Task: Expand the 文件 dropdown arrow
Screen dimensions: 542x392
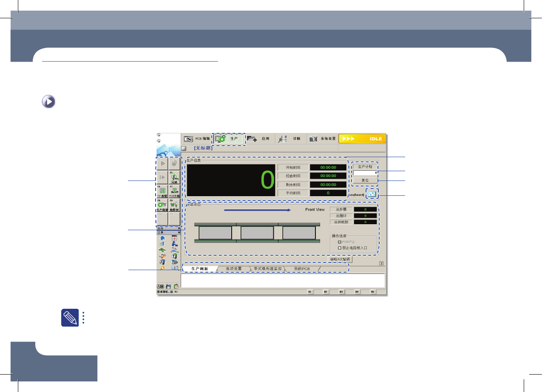Action: click(x=179, y=228)
